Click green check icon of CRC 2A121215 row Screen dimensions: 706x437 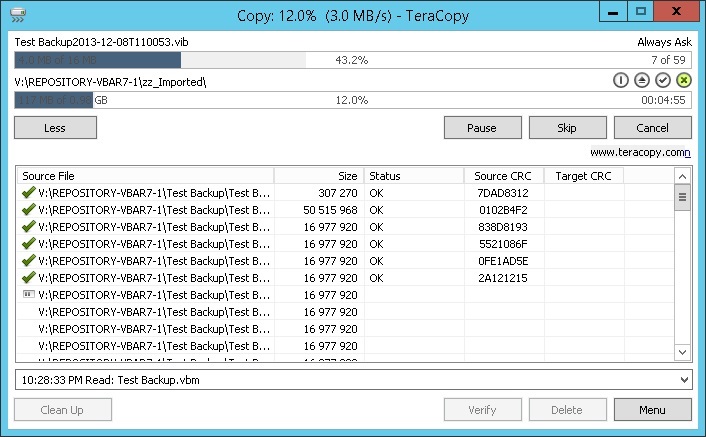[28, 277]
